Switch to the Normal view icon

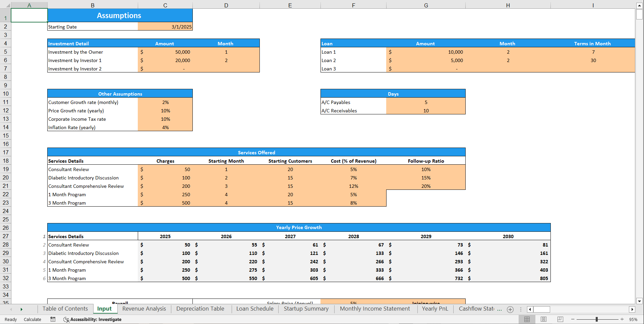click(527, 319)
